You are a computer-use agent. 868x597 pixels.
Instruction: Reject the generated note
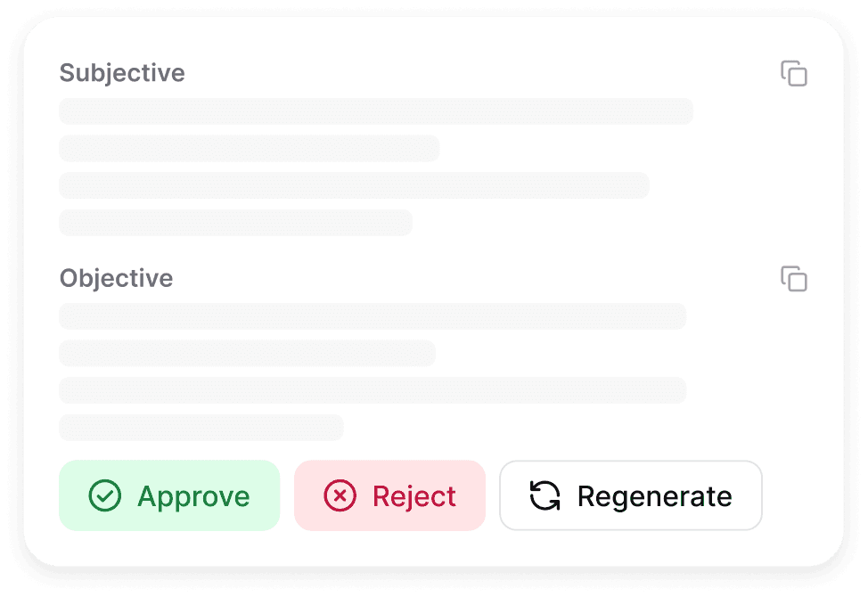click(389, 495)
